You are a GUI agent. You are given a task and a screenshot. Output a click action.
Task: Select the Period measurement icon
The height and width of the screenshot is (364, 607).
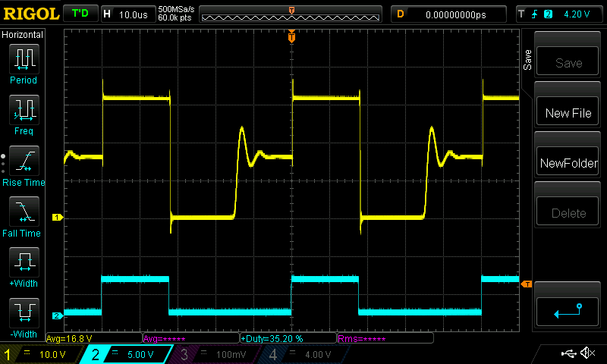click(23, 59)
